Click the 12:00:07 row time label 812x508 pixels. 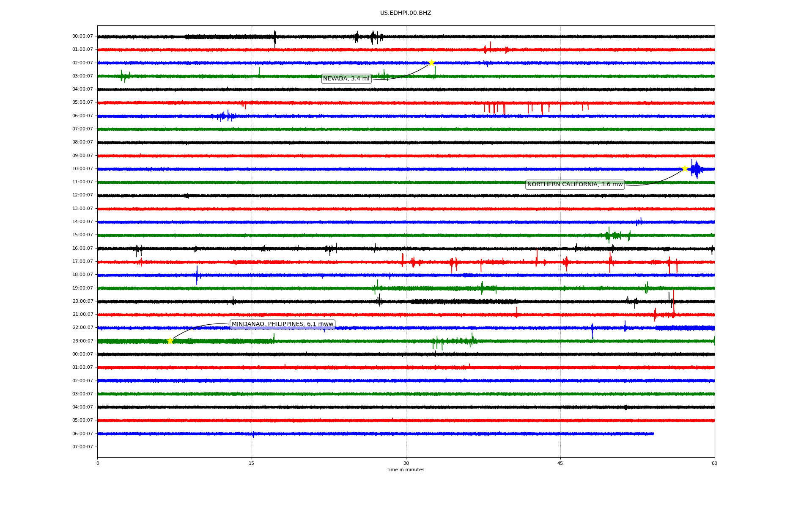(82, 195)
